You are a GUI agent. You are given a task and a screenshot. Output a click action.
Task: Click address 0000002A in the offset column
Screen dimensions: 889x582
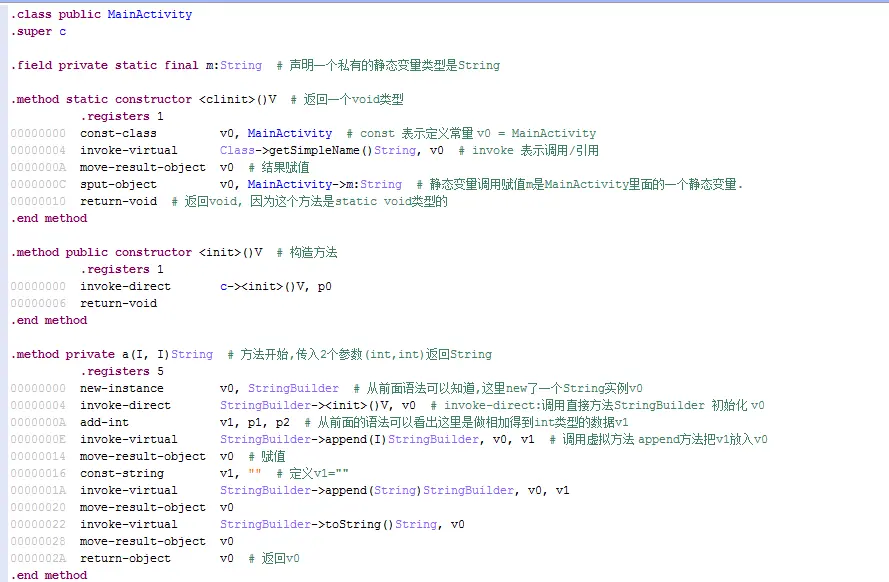(38, 558)
